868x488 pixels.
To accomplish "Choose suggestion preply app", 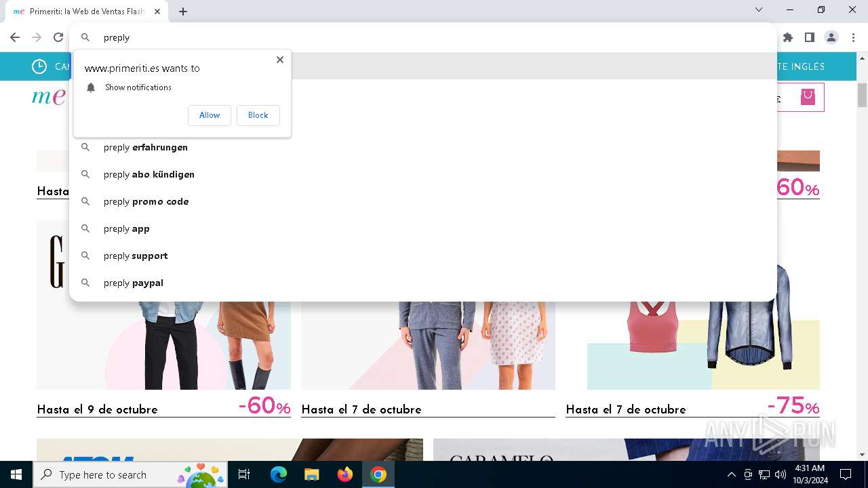I will click(423, 228).
